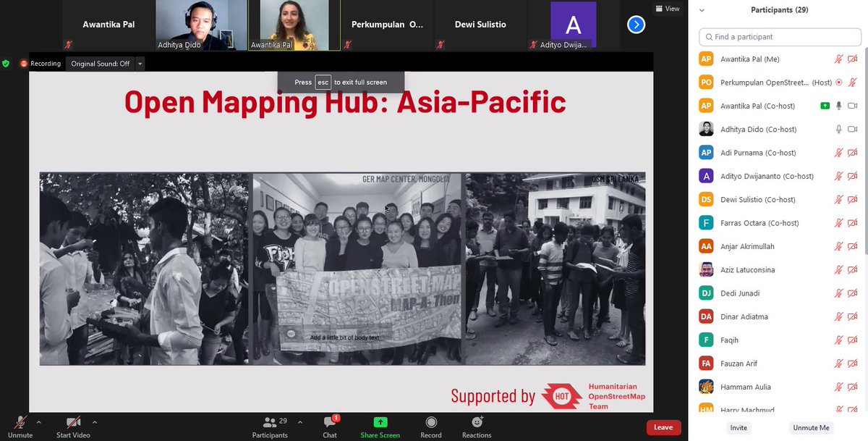The width and height of the screenshot is (868, 441).
Task: Select the Perkumpulan O... thumbnail tile
Action: [387, 25]
